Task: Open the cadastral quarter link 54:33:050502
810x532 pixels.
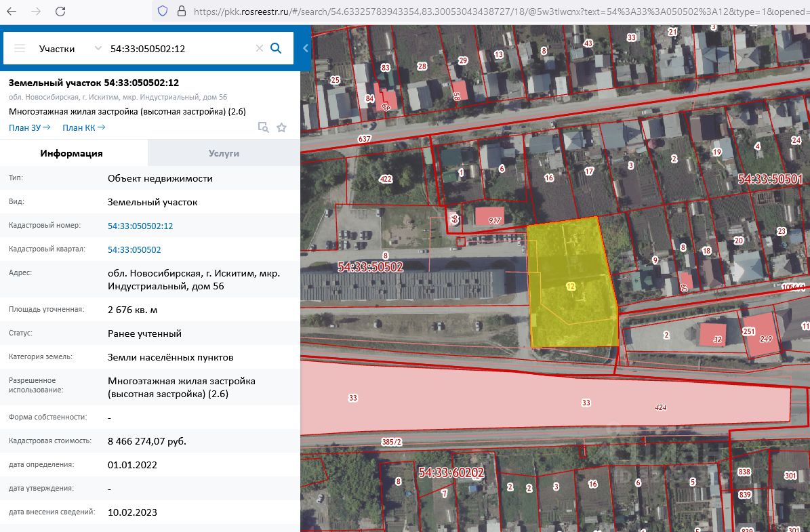Action: click(134, 249)
